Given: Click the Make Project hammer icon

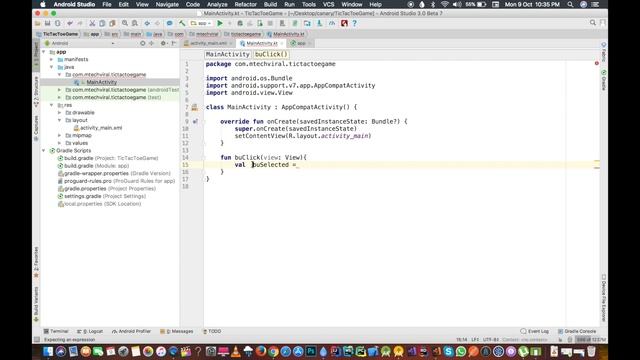Looking at the screenshot, I should pyautogui.click(x=182, y=23).
